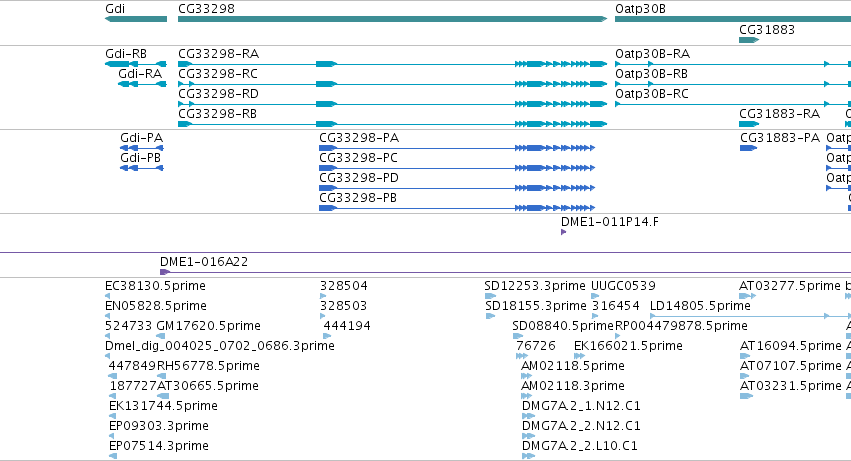Screen dimensions: 851x461
Task: Select the CG33298-PD protein label
Action: pyautogui.click(x=359, y=178)
